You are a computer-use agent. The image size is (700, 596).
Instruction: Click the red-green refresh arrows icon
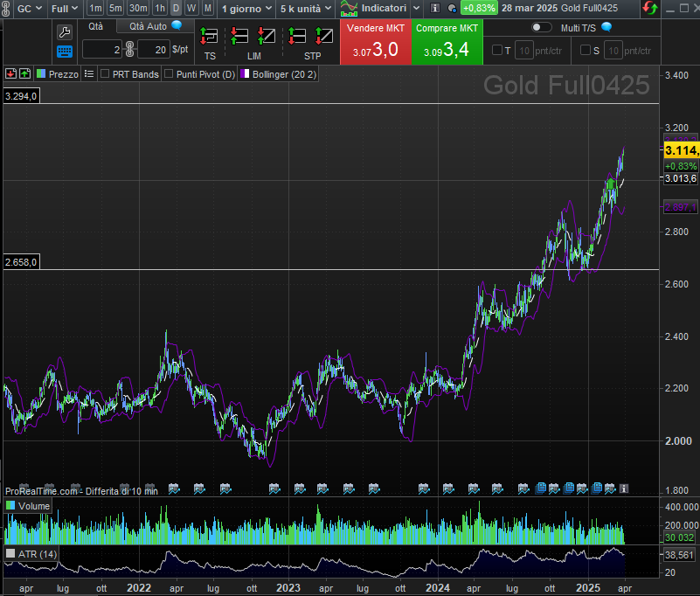[649, 8]
